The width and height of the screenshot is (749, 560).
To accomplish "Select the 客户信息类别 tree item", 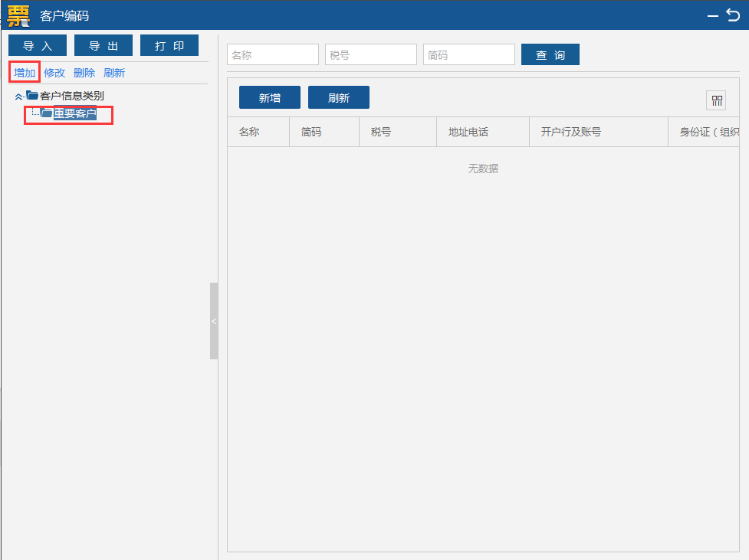I will point(71,96).
